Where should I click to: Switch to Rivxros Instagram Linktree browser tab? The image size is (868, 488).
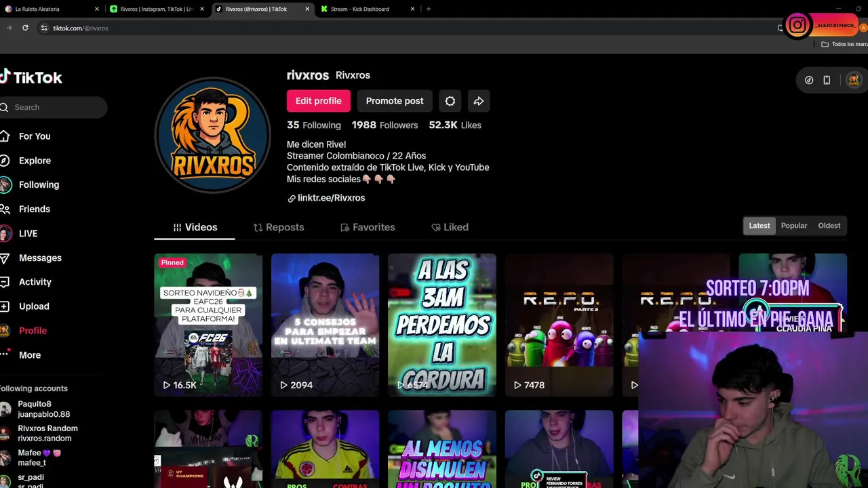[156, 9]
